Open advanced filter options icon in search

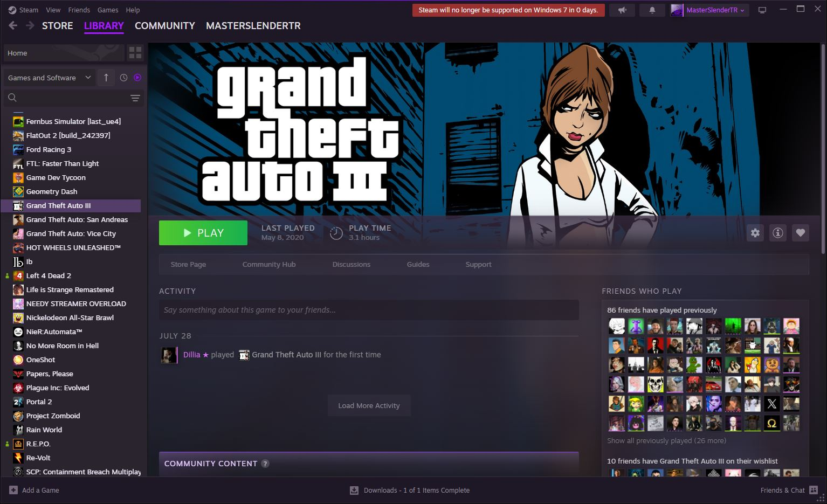(135, 98)
